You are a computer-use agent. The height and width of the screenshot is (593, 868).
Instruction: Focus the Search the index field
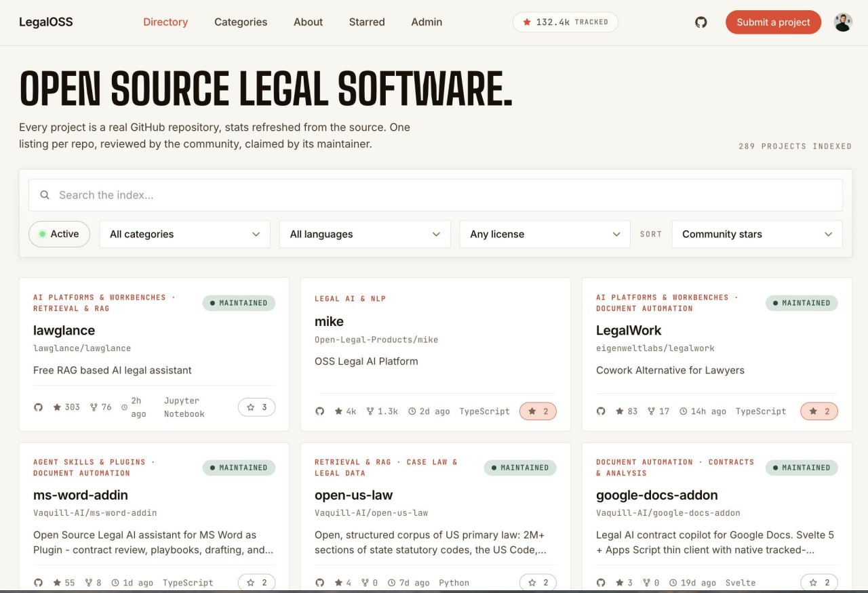click(435, 195)
